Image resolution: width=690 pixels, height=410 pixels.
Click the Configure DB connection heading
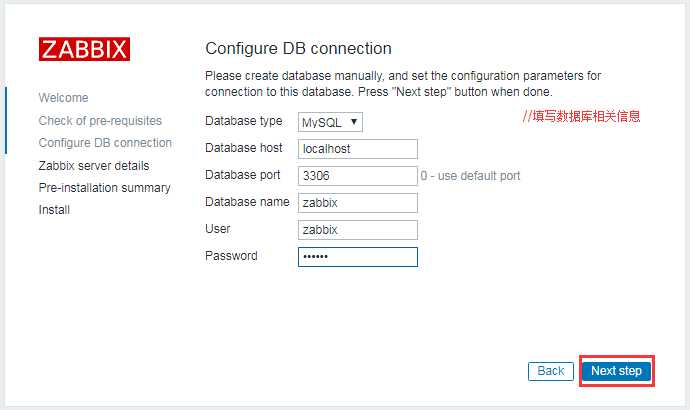(298, 48)
